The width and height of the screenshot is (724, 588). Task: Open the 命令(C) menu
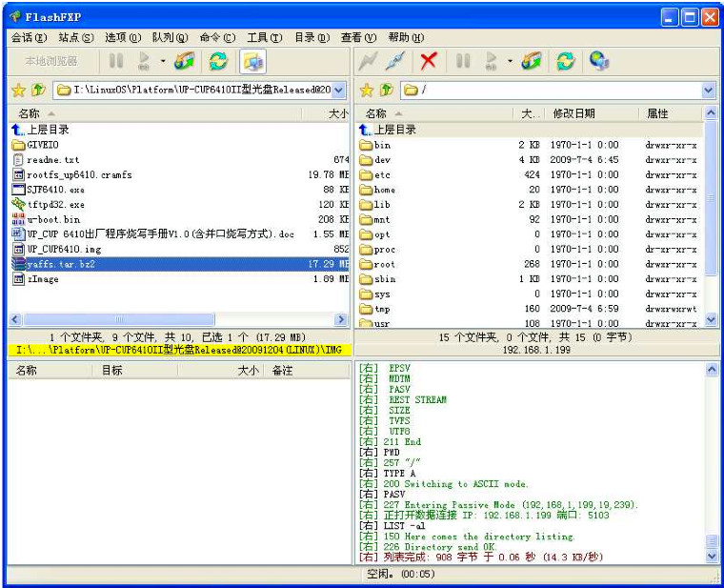point(217,38)
